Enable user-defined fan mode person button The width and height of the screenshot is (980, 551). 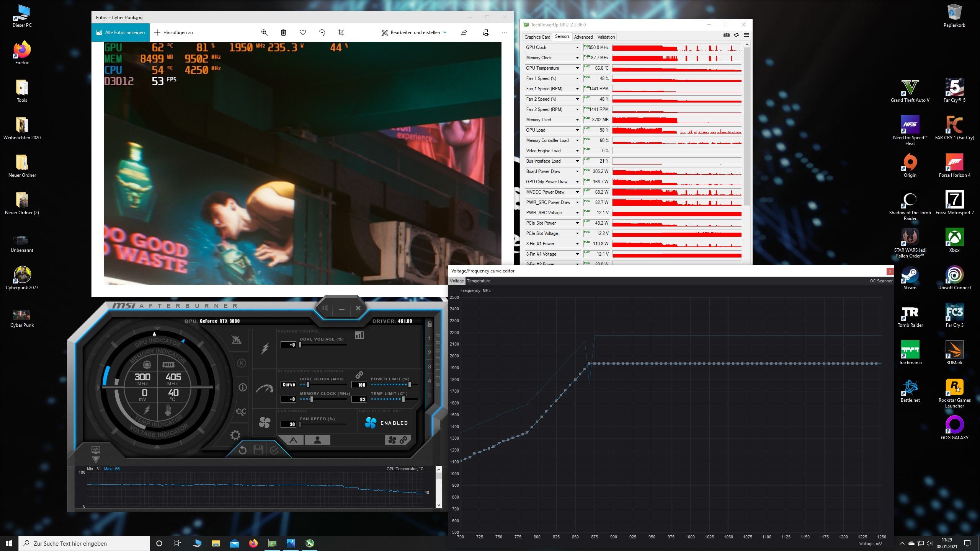317,440
